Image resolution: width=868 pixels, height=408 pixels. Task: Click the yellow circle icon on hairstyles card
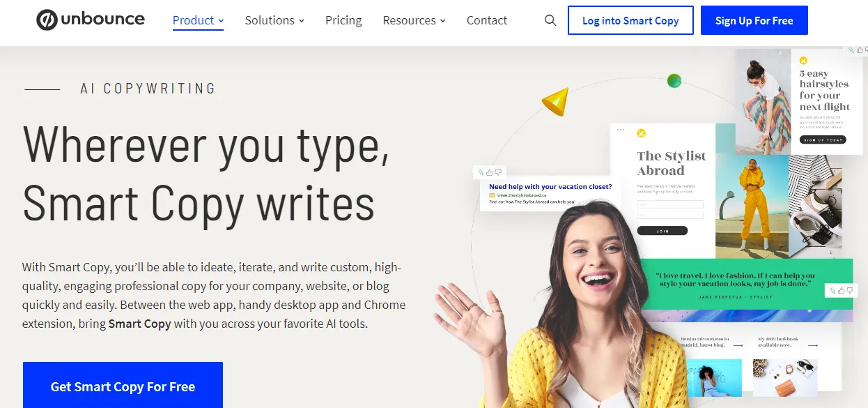803,61
